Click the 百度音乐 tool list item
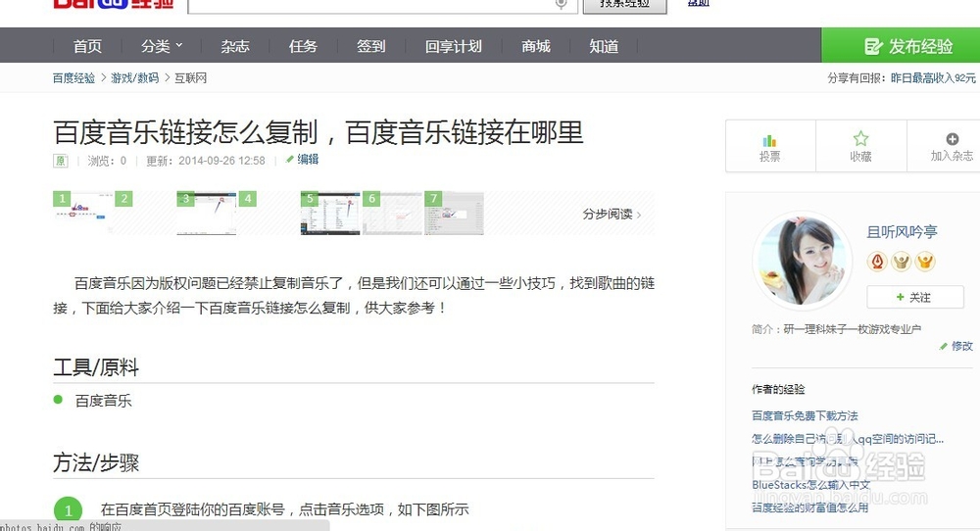This screenshot has height=531, width=980. (x=103, y=401)
